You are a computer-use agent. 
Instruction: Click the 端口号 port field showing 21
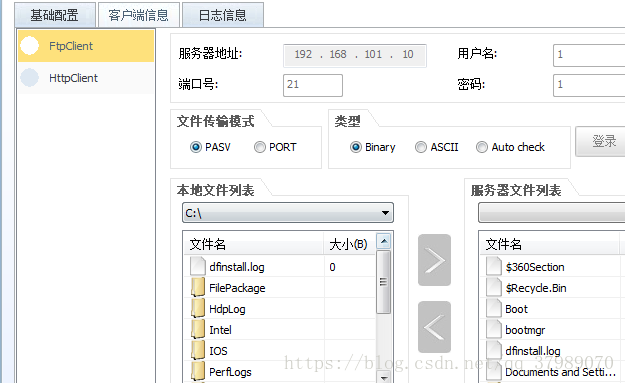(313, 85)
